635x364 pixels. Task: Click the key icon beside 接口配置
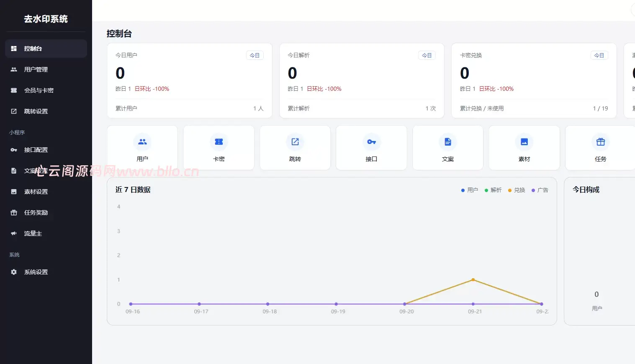(x=14, y=150)
